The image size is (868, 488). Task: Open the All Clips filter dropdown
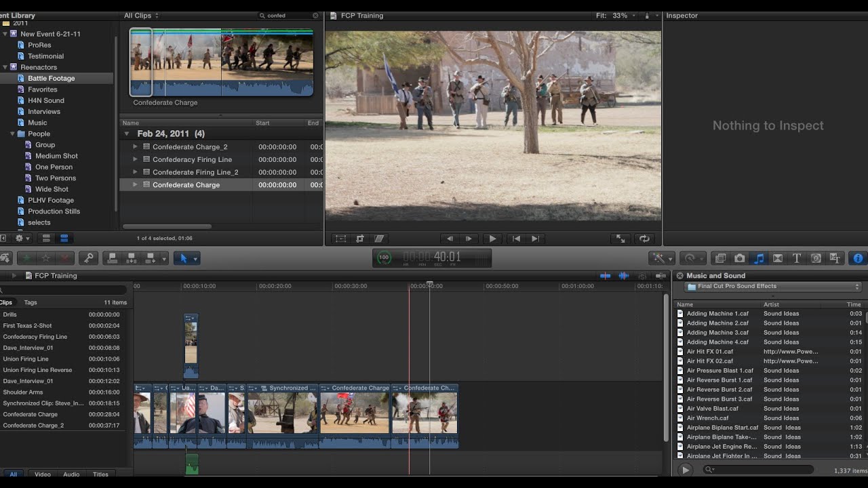tap(141, 16)
